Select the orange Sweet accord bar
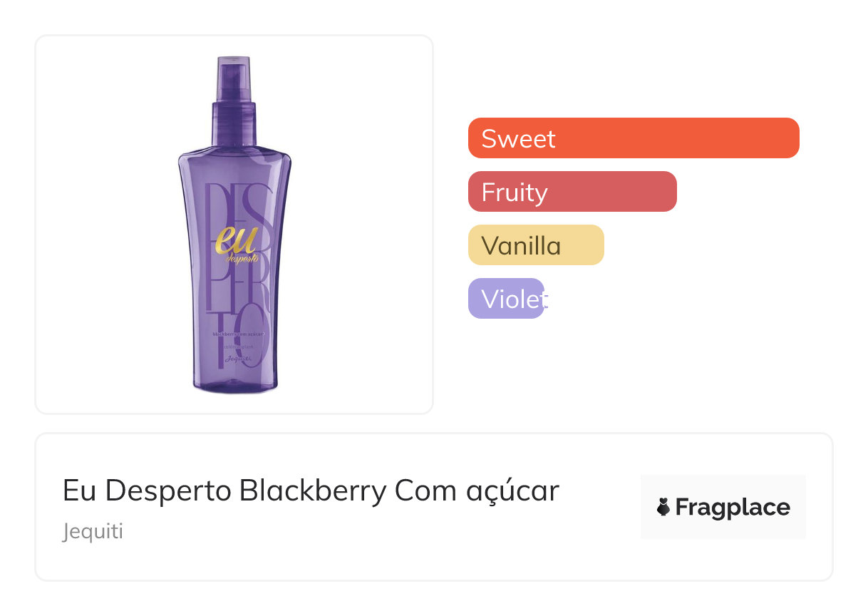This screenshot has width=868, height=616. (677, 138)
